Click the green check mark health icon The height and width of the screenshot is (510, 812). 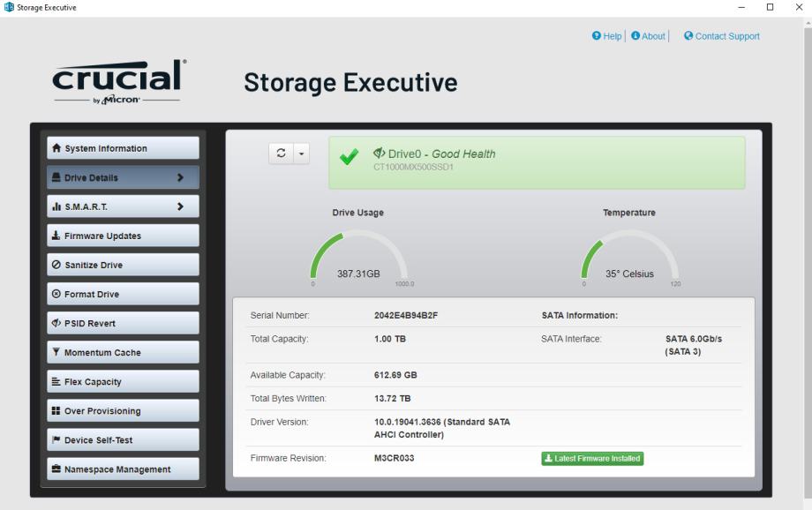point(349,156)
